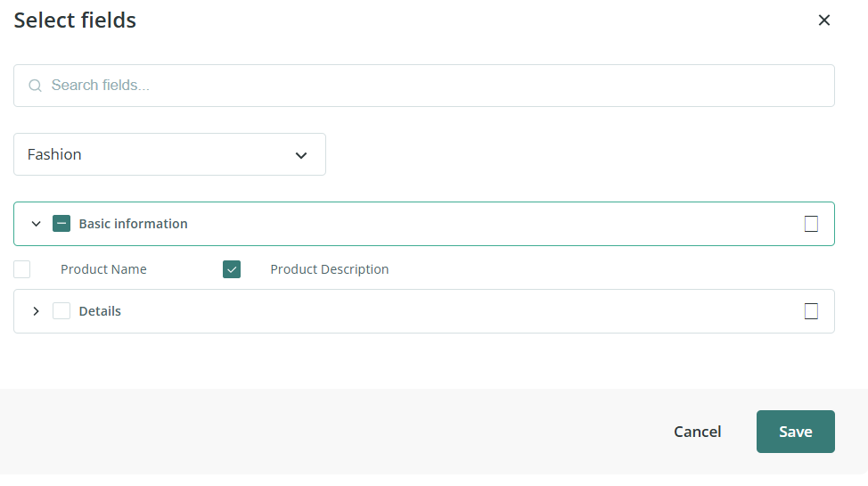The width and height of the screenshot is (868, 486).
Task: Collapse the Basic information section chevron
Action: [x=37, y=224]
